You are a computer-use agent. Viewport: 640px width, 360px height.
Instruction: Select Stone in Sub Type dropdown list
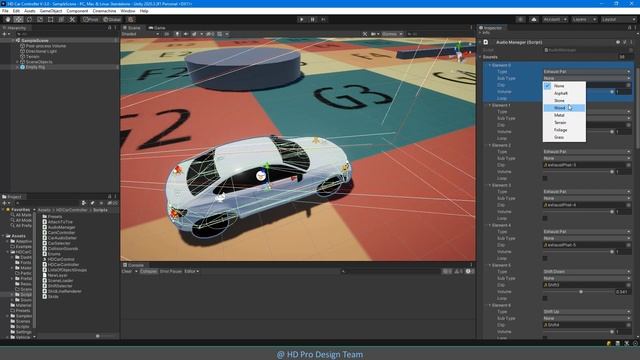[x=564, y=100]
